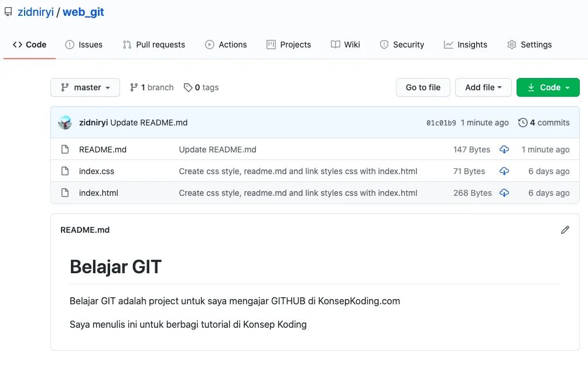The width and height of the screenshot is (588, 377).
Task: Open the Issues tab
Action: pyautogui.click(x=84, y=44)
